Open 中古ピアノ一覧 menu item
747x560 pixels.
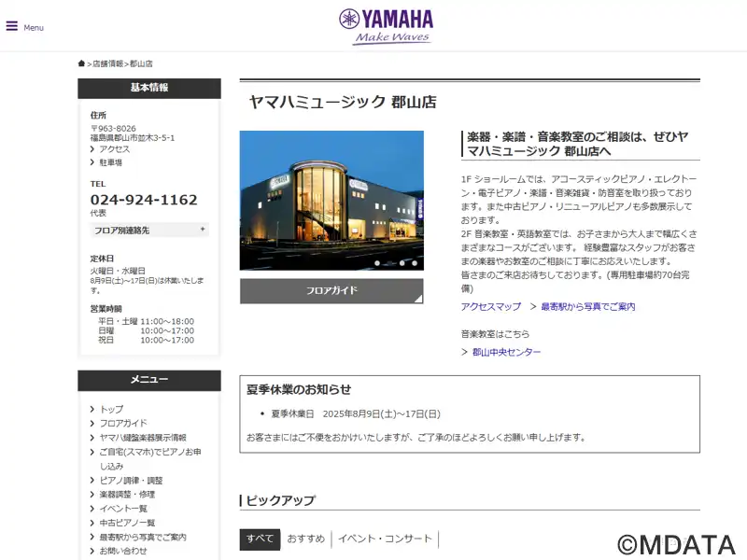click(x=127, y=523)
